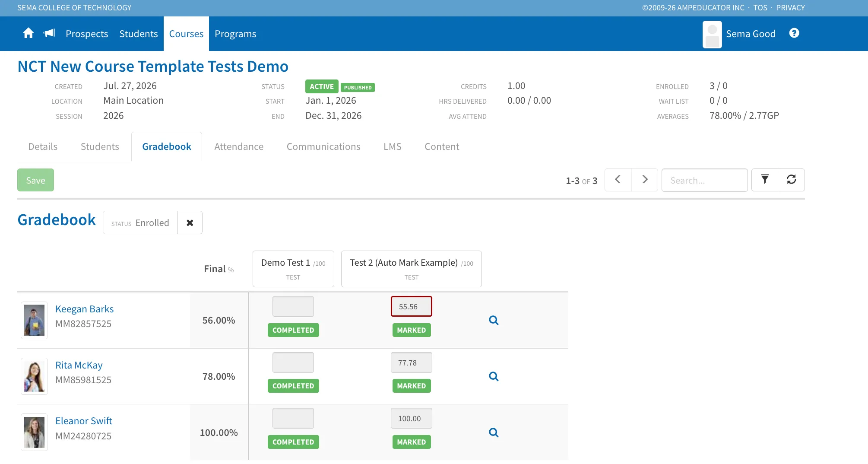Click Test 2 (Auto Mark Example) header
This screenshot has height=464, width=868.
412,269
